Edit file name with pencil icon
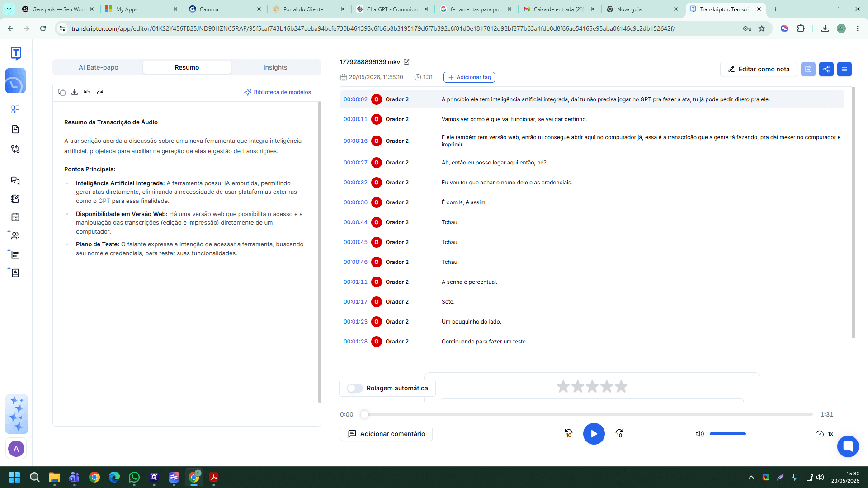 (406, 62)
